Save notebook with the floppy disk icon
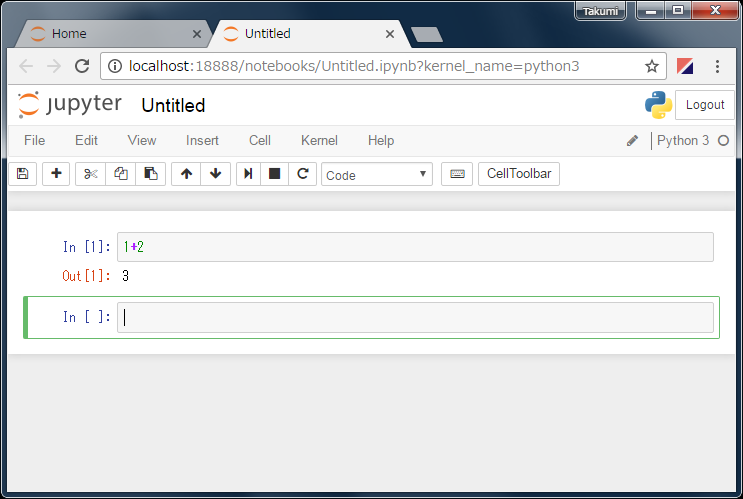This screenshot has width=743, height=499. click(x=22, y=174)
